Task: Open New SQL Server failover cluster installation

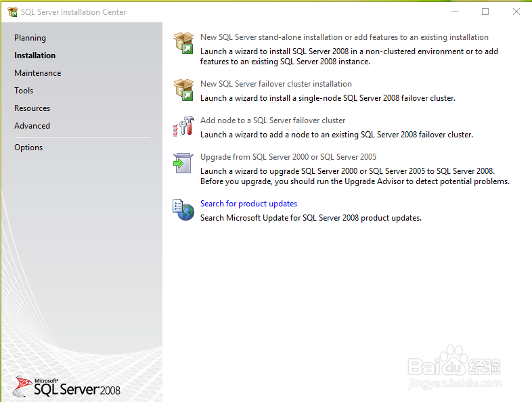Action: coord(276,84)
